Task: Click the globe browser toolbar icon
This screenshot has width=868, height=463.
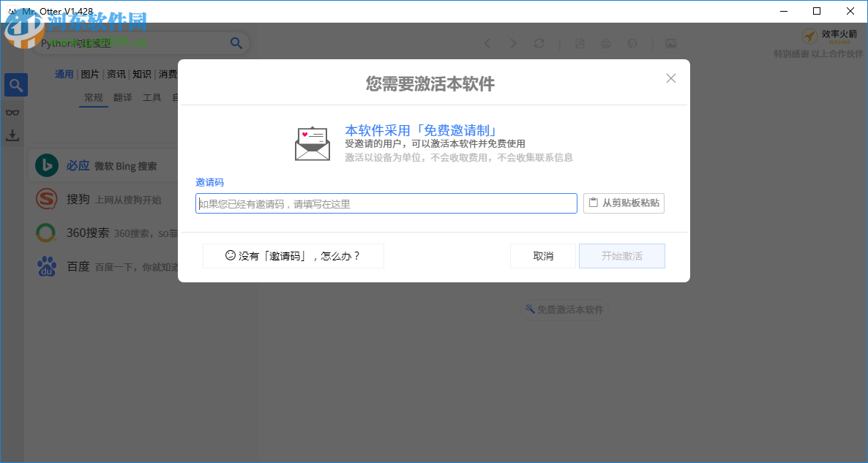Action: pos(632,44)
